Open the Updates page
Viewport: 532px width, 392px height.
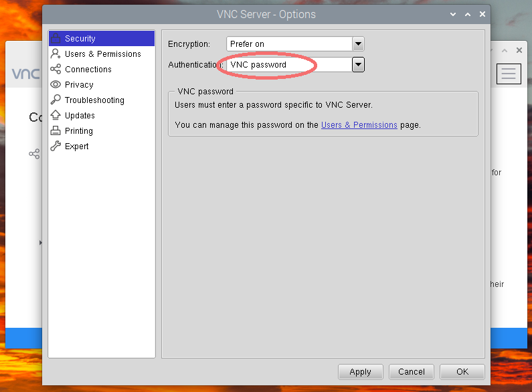102,115
